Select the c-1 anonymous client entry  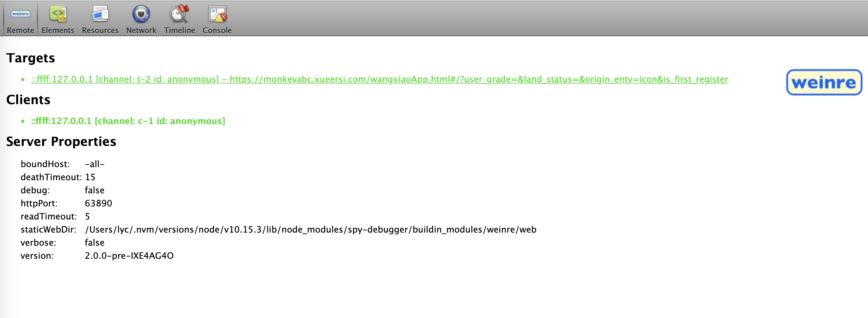(x=128, y=121)
